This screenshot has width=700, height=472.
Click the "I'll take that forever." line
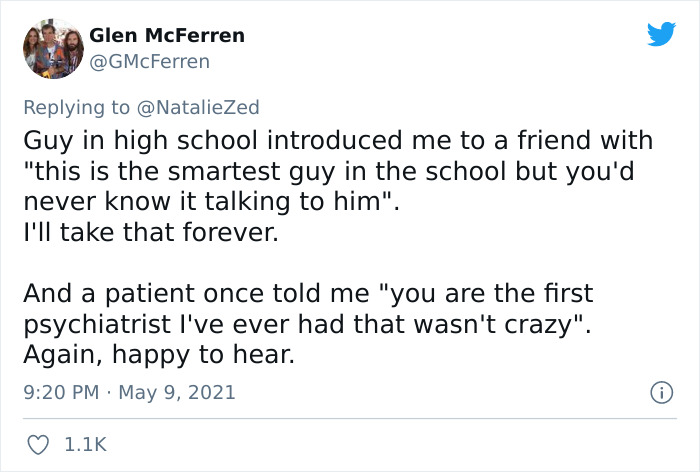132,238
